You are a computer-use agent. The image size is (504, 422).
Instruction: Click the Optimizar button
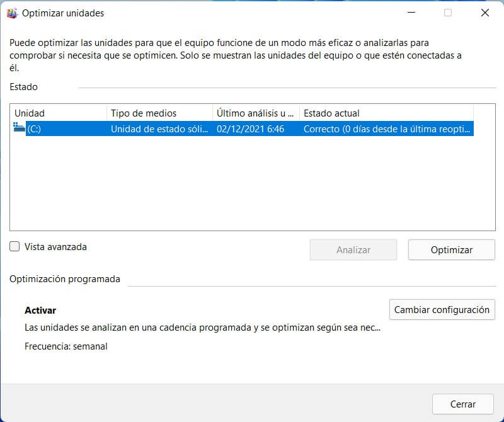tap(451, 249)
